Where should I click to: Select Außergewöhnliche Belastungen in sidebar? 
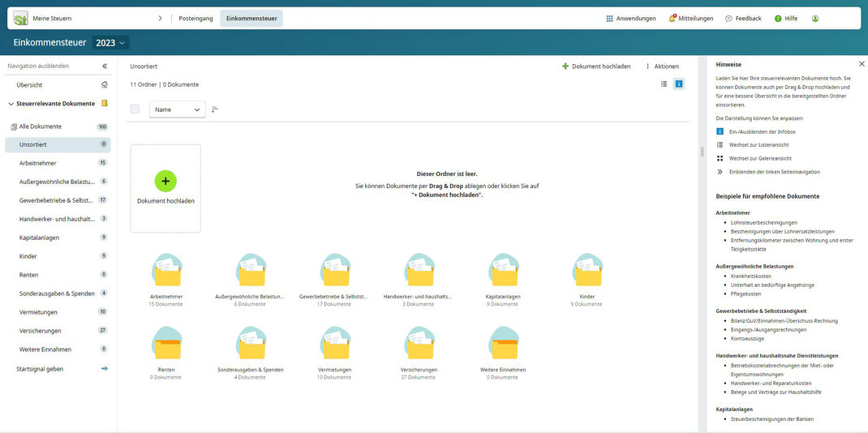click(x=58, y=182)
